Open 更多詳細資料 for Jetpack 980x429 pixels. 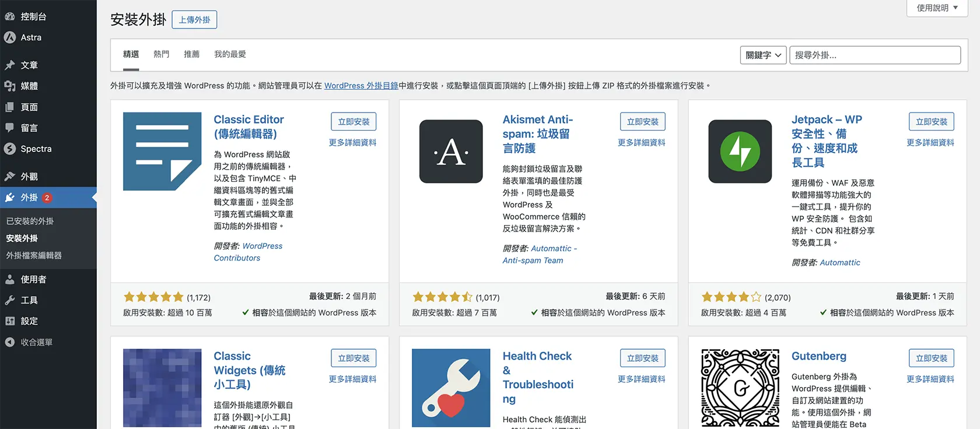(x=930, y=143)
